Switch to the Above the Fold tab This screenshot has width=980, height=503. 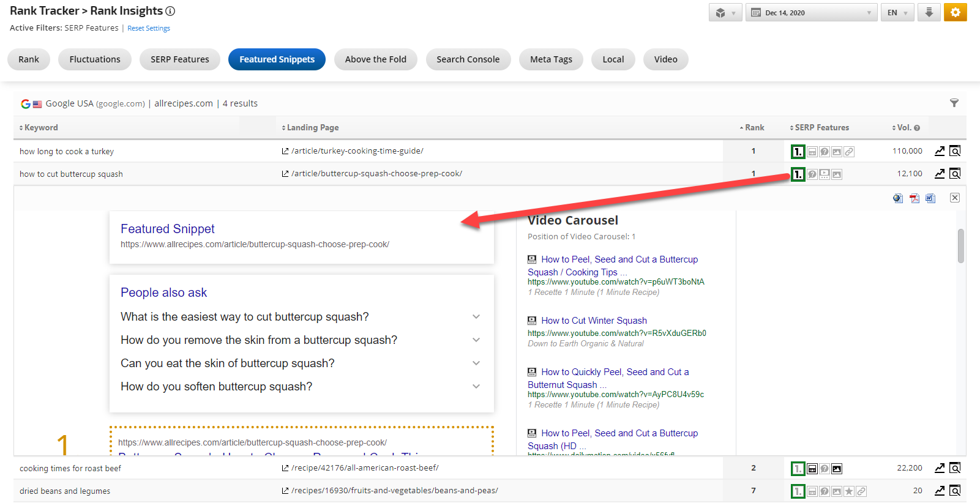pos(375,59)
